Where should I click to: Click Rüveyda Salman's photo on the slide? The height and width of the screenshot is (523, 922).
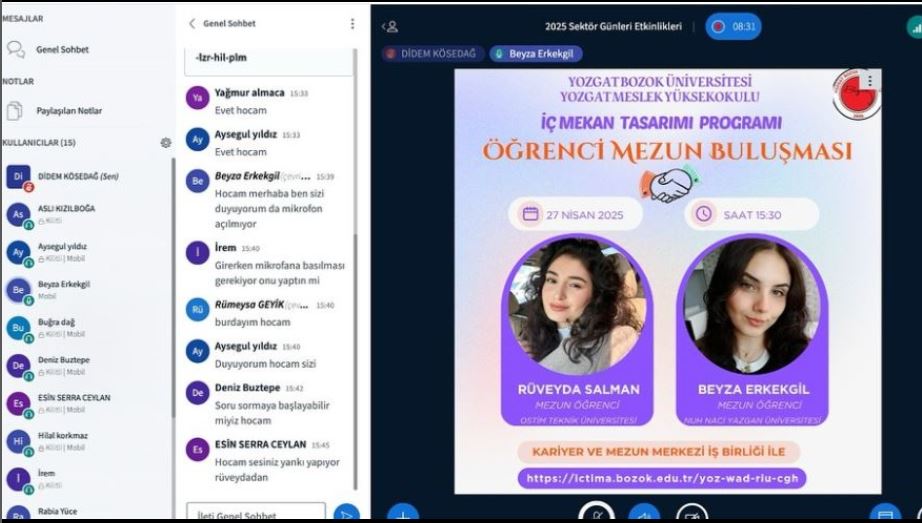coord(577,306)
